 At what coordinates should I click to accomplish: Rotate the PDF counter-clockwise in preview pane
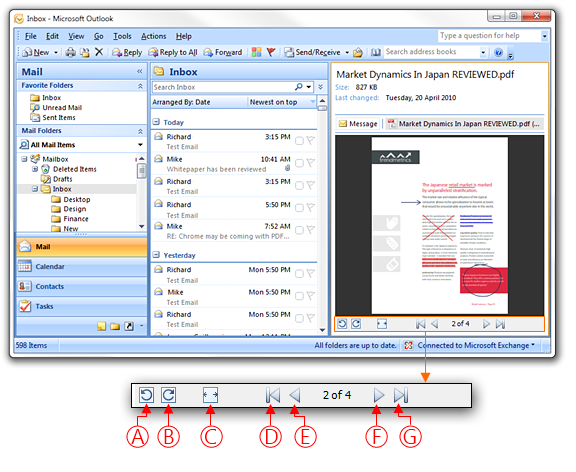coord(342,324)
